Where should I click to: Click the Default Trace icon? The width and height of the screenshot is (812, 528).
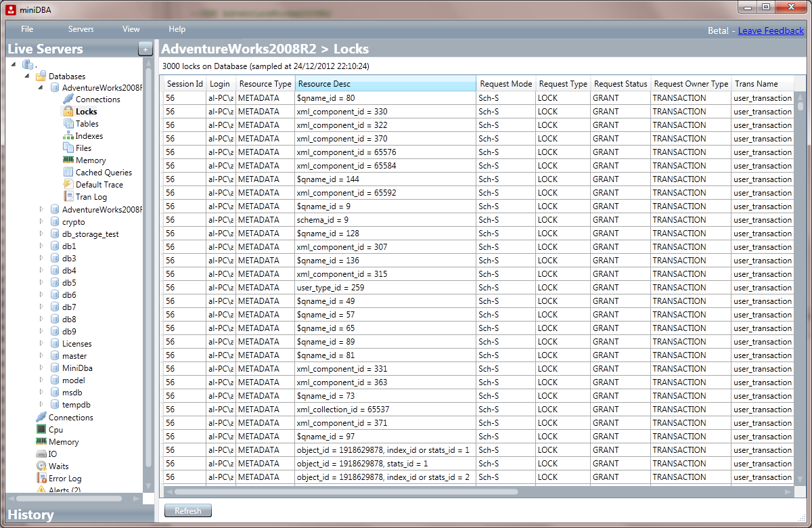click(68, 184)
